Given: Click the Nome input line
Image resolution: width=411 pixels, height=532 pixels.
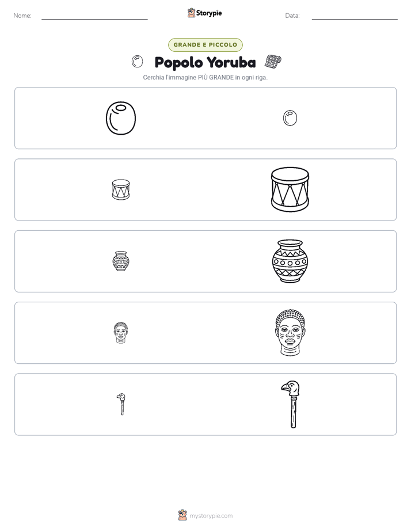Looking at the screenshot, I should coord(94,16).
